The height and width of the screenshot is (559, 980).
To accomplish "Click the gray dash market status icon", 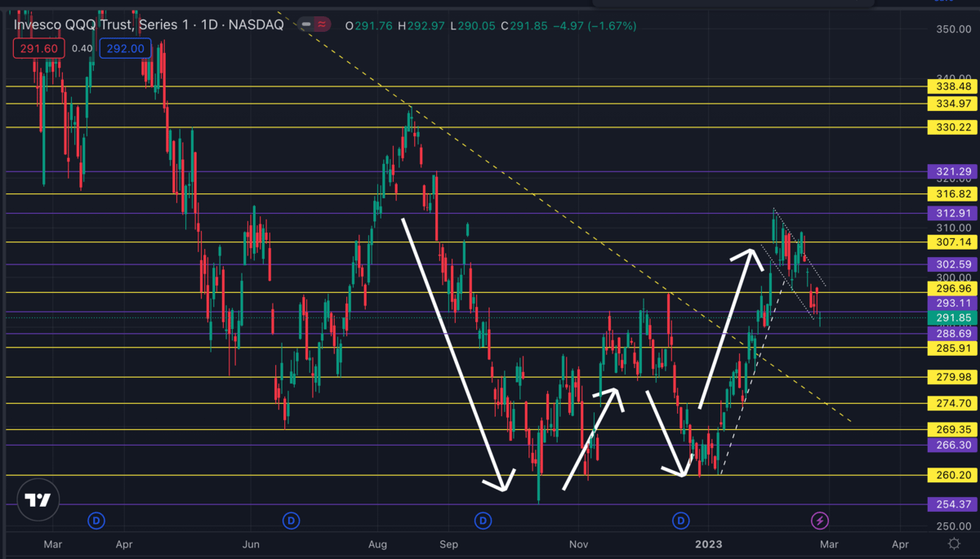I will click(x=306, y=25).
